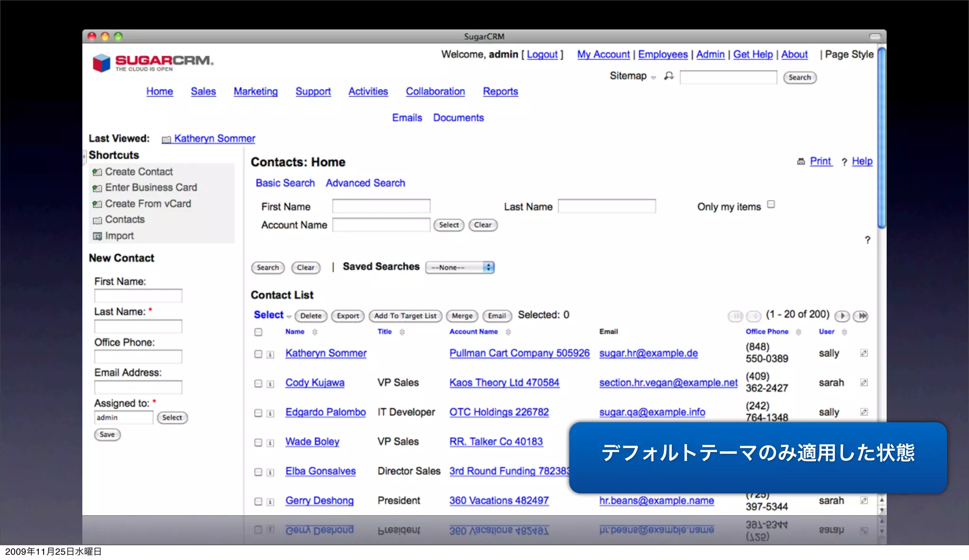
Task: Click the info icon beside Cody Kujawa
Action: coord(270,384)
